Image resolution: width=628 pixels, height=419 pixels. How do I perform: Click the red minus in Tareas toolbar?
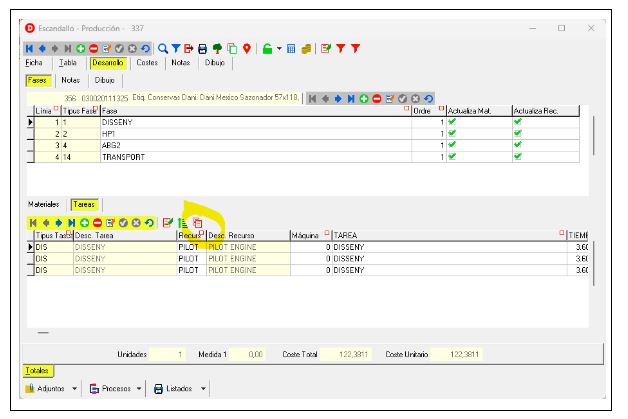coord(98,221)
